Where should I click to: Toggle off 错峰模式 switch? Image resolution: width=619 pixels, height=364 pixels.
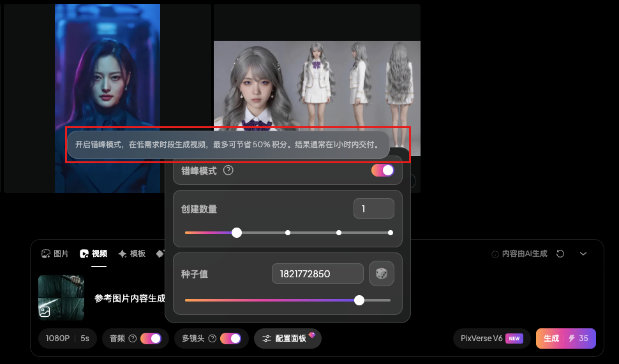pyautogui.click(x=382, y=170)
